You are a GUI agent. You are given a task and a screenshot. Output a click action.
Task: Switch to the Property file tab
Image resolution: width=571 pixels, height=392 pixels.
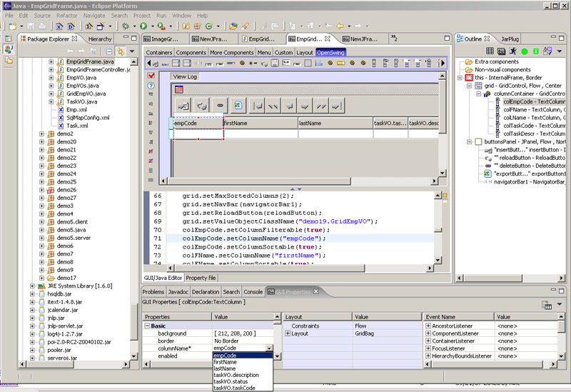(201, 278)
